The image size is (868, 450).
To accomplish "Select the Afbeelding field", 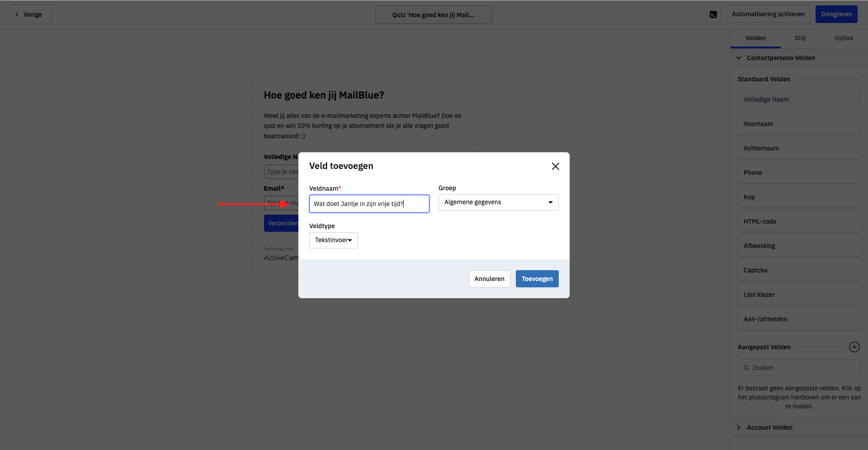I will point(799,246).
